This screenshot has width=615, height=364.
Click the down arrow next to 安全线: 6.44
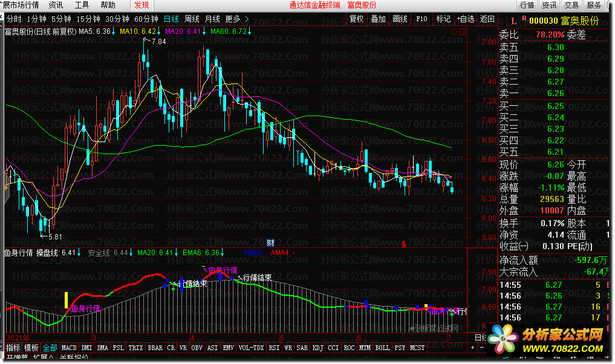[131, 253]
